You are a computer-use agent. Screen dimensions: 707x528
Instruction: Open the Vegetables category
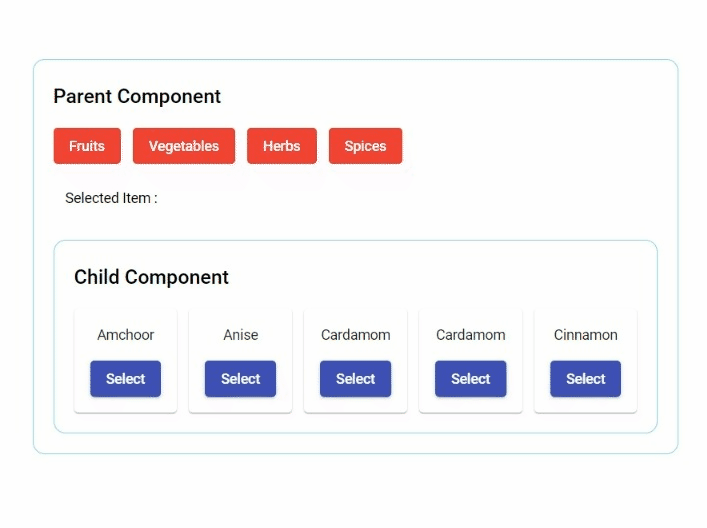(x=184, y=146)
